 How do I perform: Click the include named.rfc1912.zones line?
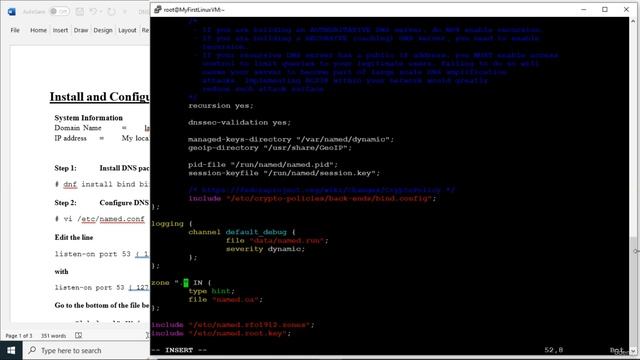233,325
